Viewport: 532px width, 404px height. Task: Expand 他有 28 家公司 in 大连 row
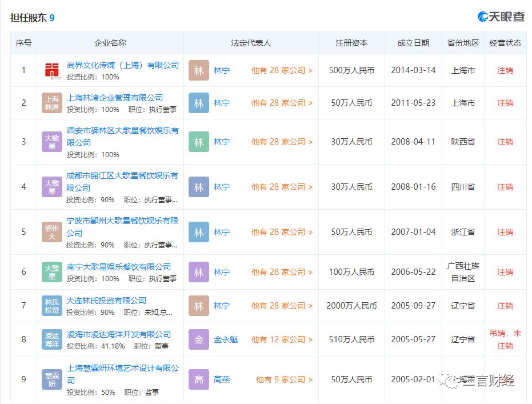pos(282,306)
